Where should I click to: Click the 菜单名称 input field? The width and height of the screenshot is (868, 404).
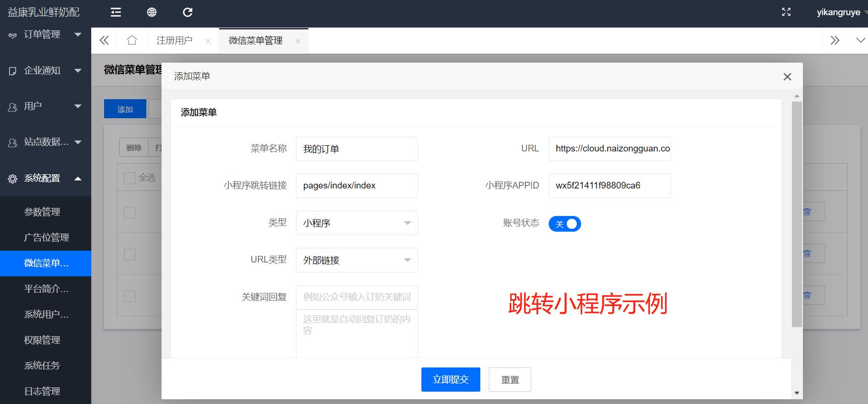click(x=357, y=149)
